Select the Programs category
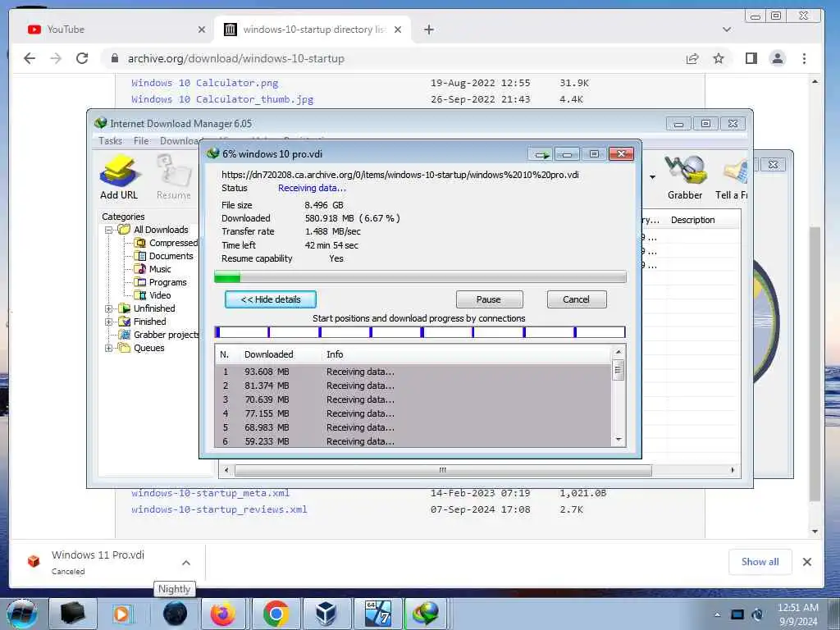Image resolution: width=840 pixels, height=630 pixels. [161, 282]
